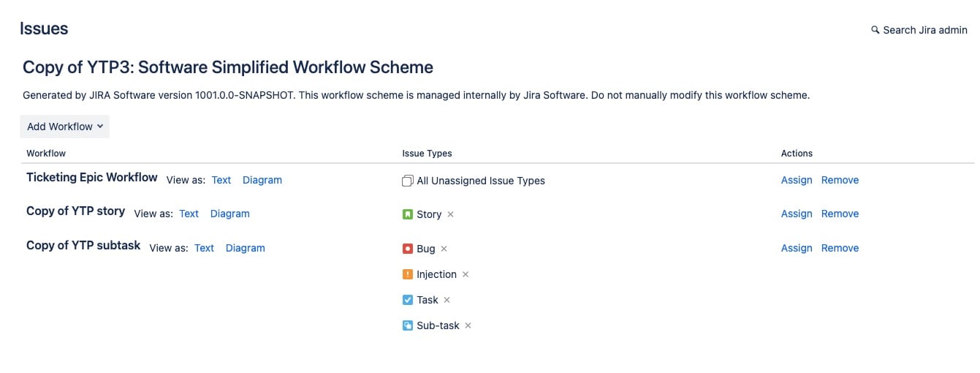980x373 pixels.
Task: Remove Story issue type with x
Action: [x=451, y=214]
